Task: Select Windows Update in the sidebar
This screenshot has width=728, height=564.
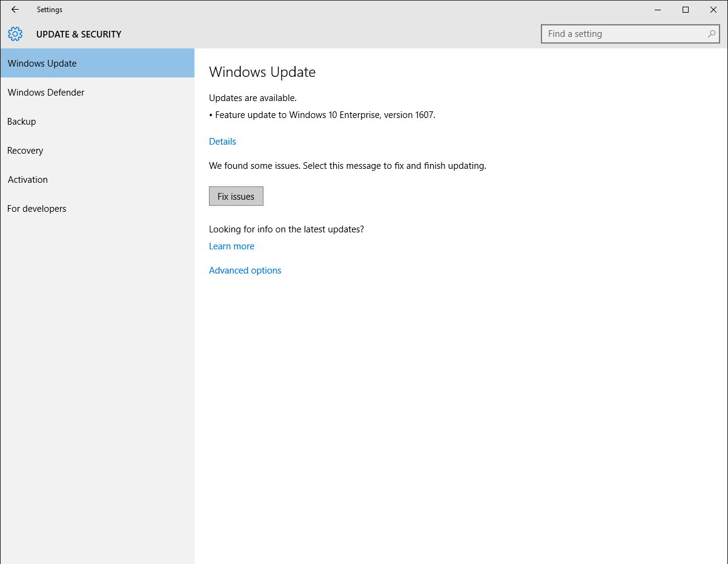Action: (x=98, y=63)
